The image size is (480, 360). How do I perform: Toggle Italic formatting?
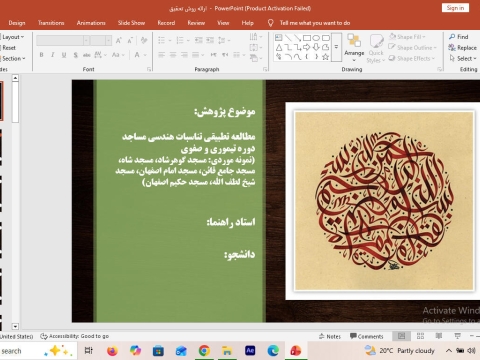click(52, 55)
